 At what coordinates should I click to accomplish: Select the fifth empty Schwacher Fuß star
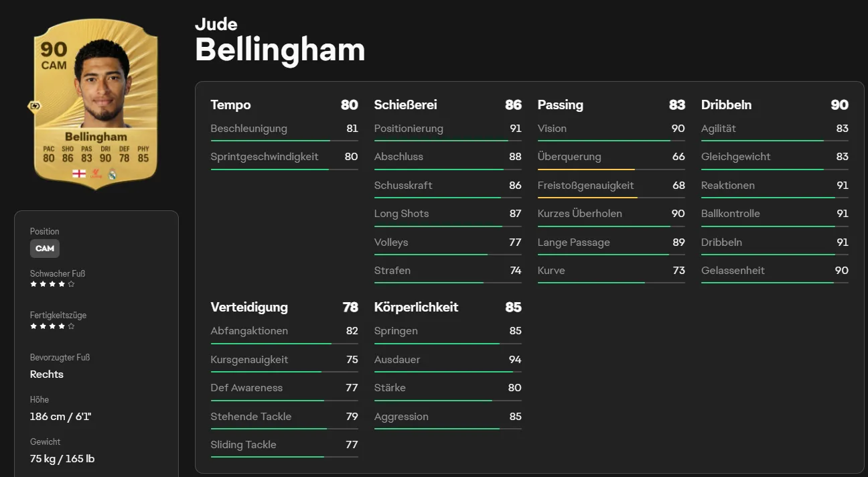point(71,284)
